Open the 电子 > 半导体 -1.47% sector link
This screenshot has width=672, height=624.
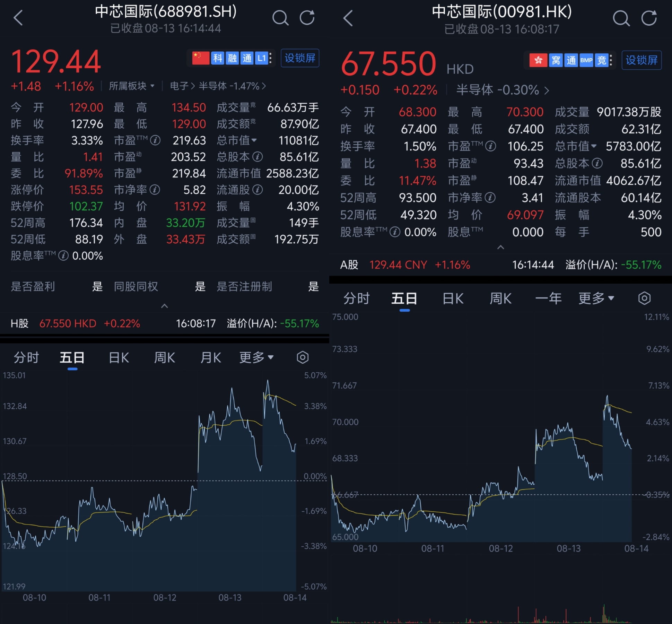point(218,86)
